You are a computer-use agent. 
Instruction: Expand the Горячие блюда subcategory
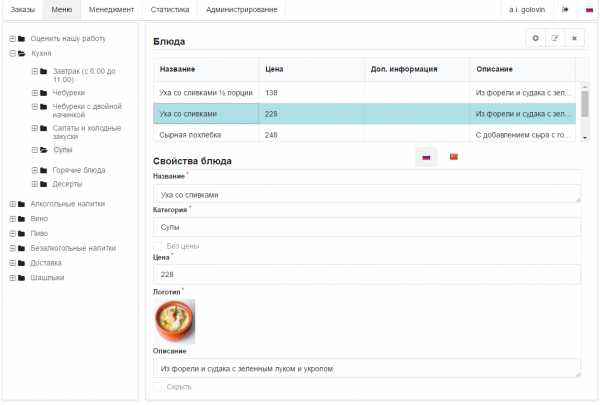(34, 170)
